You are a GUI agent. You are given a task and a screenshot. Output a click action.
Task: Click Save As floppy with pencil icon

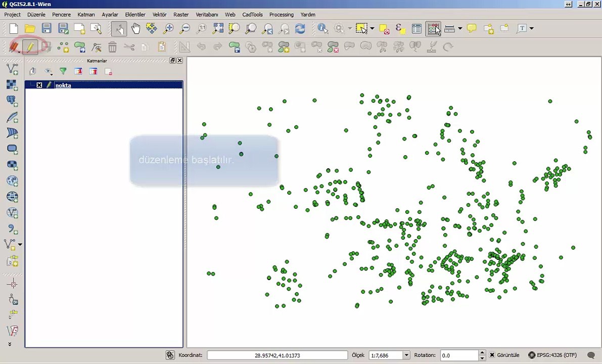63,28
